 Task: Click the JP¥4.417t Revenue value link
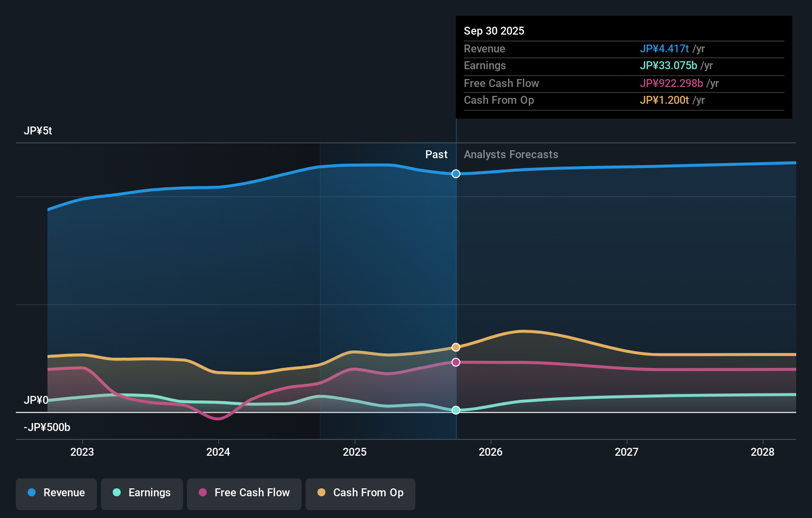(x=665, y=48)
